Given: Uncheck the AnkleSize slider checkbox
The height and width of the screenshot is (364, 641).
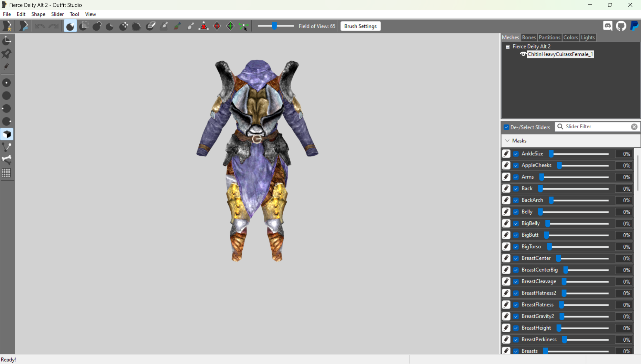Looking at the screenshot, I should coord(516,154).
